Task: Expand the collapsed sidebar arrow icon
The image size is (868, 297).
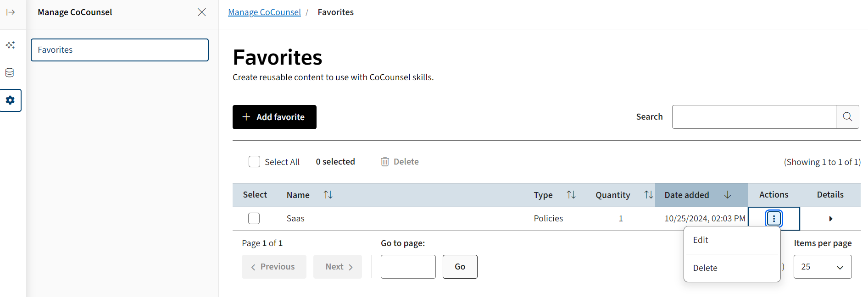Action: [x=11, y=12]
